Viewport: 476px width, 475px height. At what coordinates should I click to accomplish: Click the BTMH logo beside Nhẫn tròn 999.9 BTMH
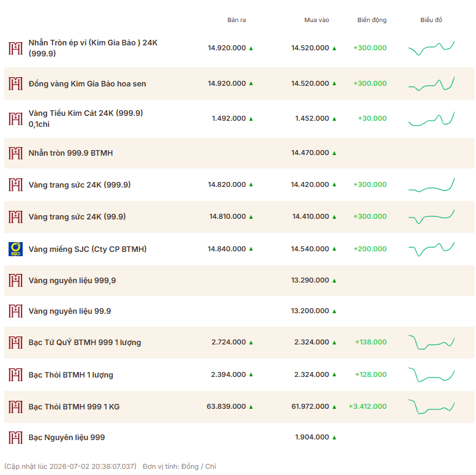click(x=15, y=153)
